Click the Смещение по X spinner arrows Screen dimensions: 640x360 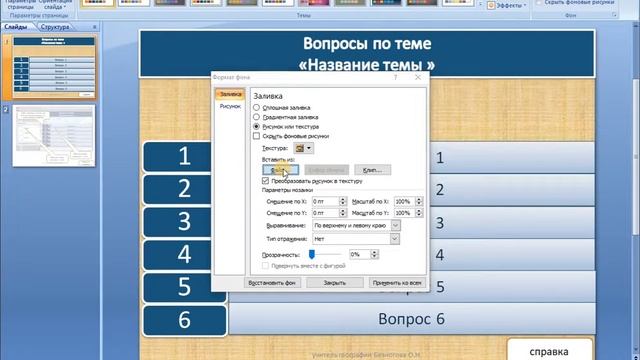[x=342, y=201]
